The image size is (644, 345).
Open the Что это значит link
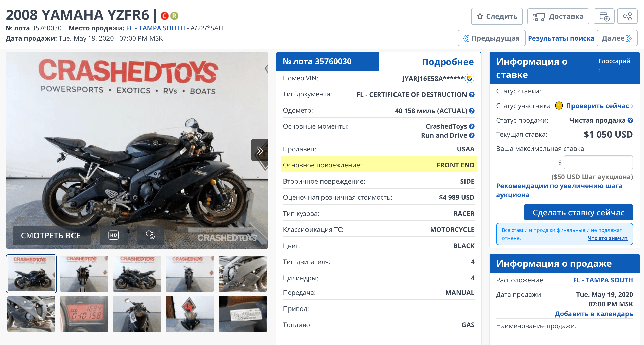[607, 238]
